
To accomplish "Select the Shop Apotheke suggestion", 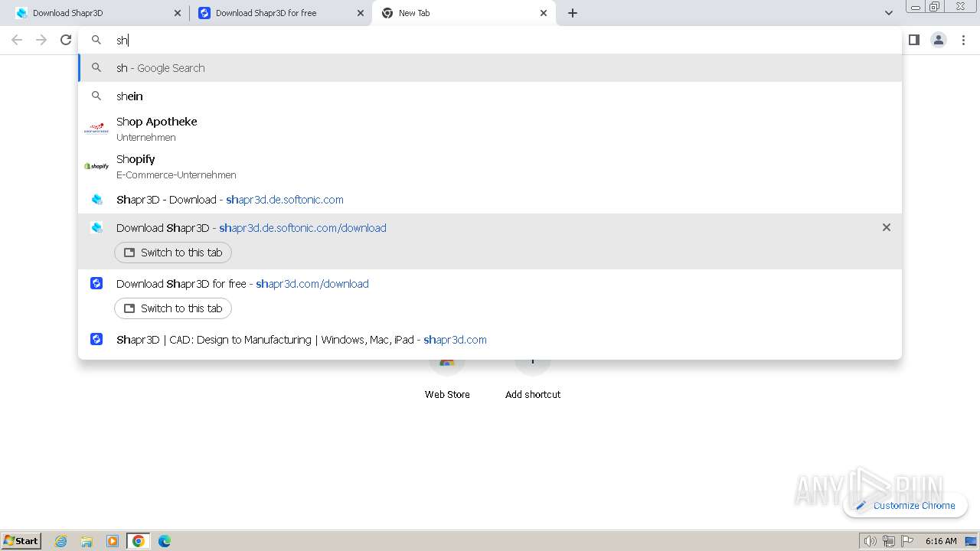I will pos(490,129).
